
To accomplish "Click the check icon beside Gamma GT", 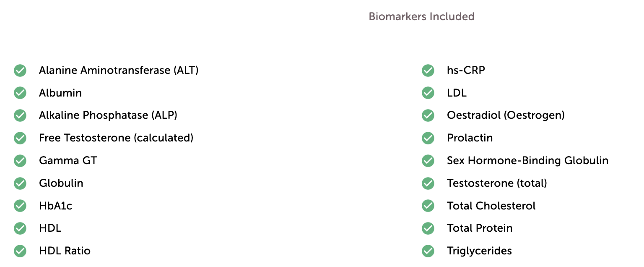I will (20, 161).
